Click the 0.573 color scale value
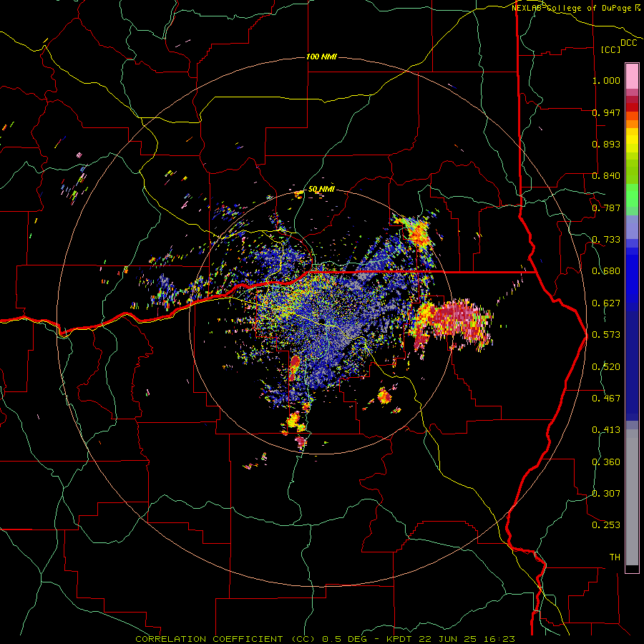 [x=606, y=335]
